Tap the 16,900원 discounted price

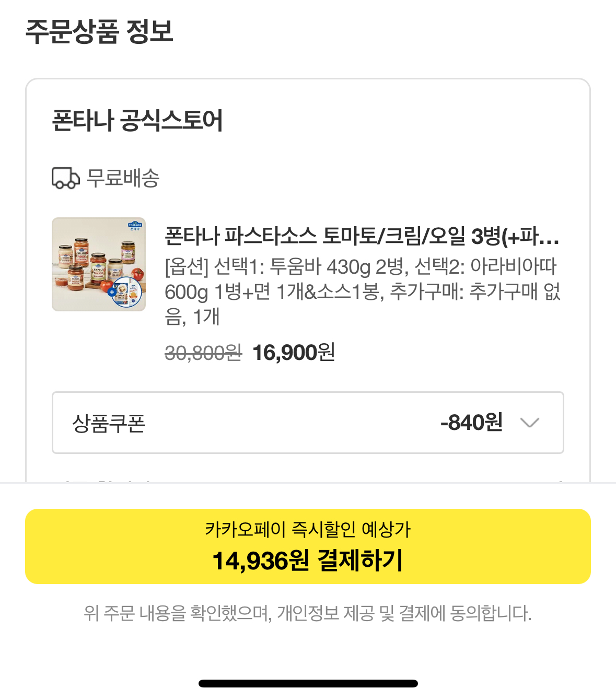tap(293, 353)
